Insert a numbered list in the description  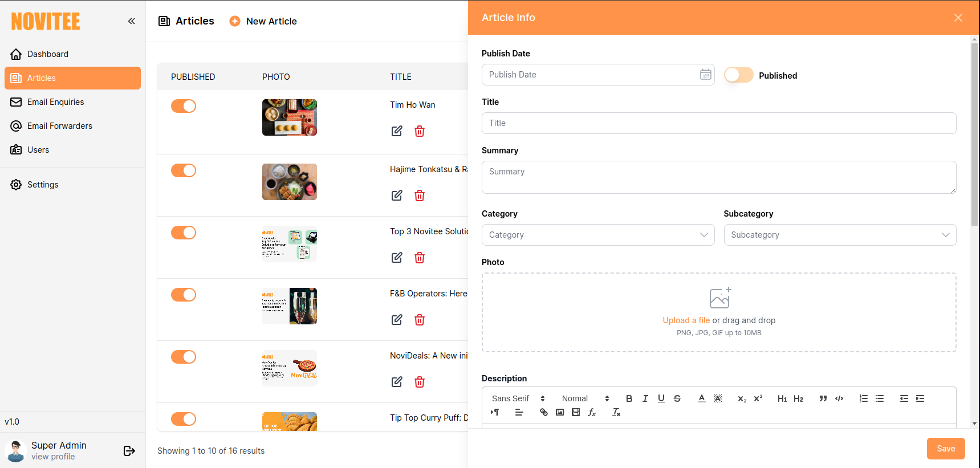(864, 398)
